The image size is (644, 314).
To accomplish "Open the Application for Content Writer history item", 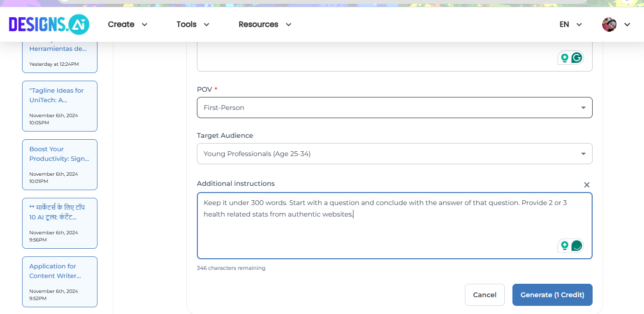I will point(60,281).
